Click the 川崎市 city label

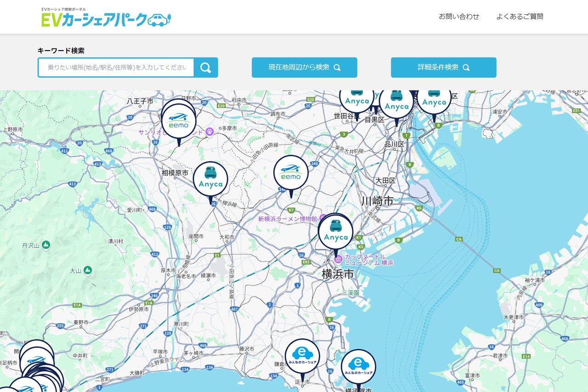click(x=377, y=201)
